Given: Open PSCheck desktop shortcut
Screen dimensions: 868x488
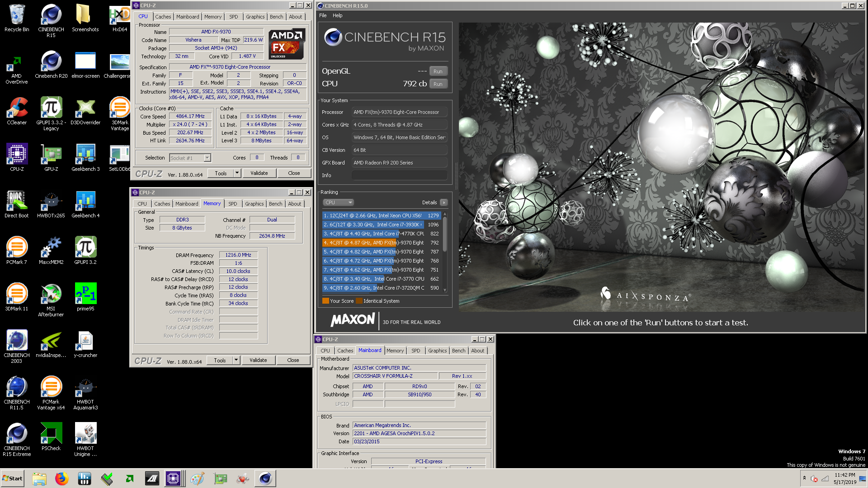Looking at the screenshot, I should point(51,437).
